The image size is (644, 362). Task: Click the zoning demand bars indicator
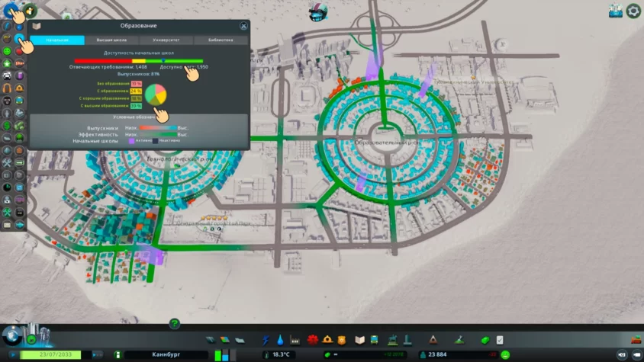point(225,354)
